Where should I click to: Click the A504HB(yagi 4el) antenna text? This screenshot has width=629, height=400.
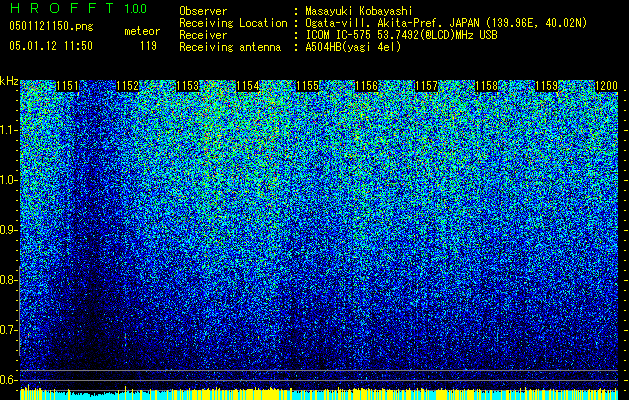click(353, 47)
